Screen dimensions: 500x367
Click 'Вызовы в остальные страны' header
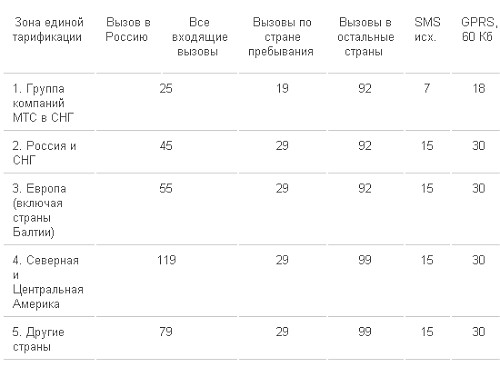pos(365,37)
